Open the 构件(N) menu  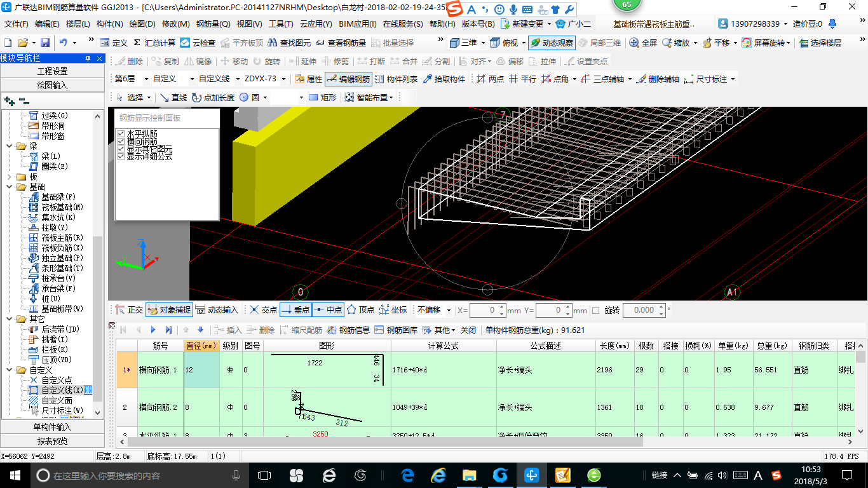109,24
